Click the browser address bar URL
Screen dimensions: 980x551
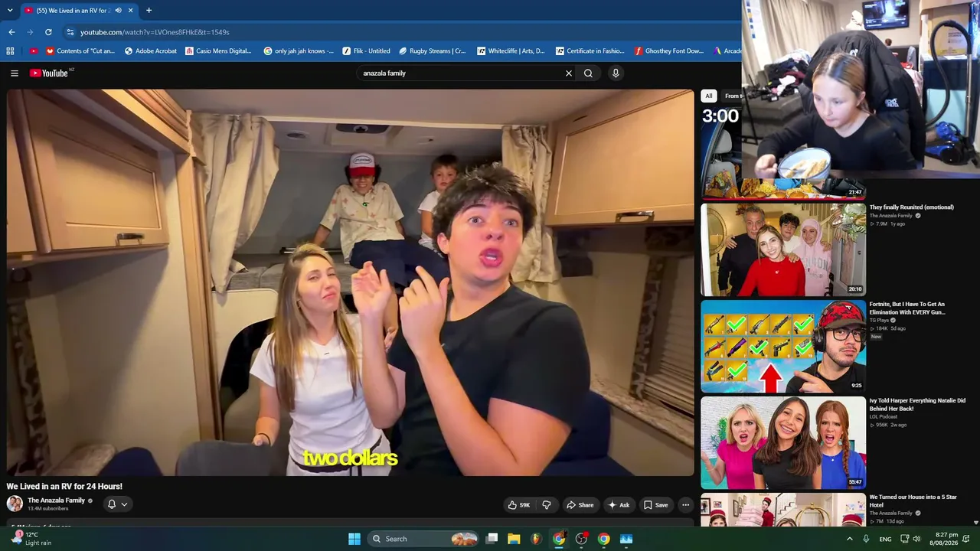tap(155, 32)
